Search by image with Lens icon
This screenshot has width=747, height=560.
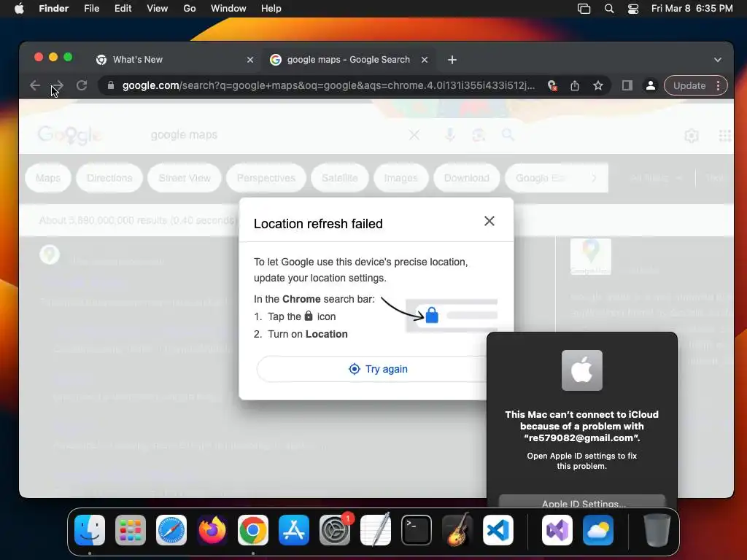(479, 135)
